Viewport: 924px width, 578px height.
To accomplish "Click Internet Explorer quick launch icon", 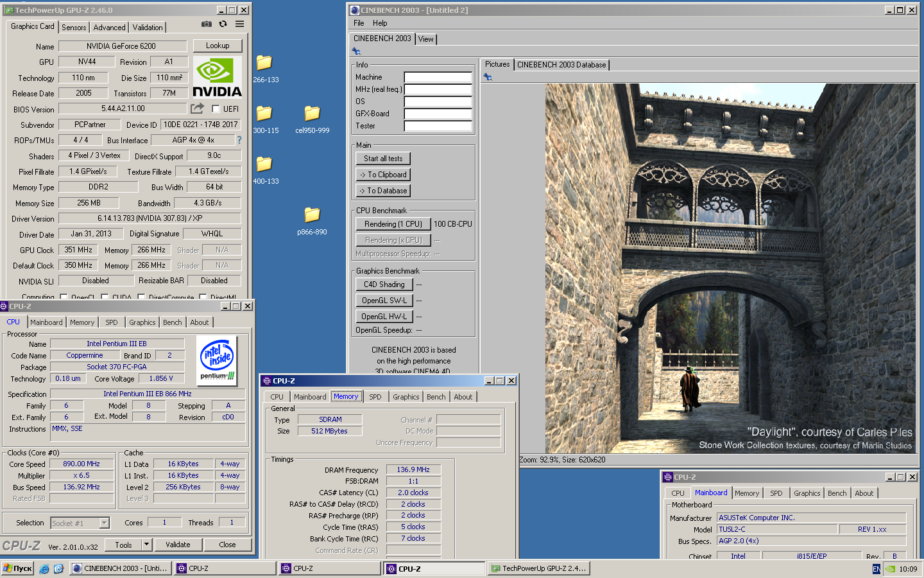I will (x=44, y=569).
